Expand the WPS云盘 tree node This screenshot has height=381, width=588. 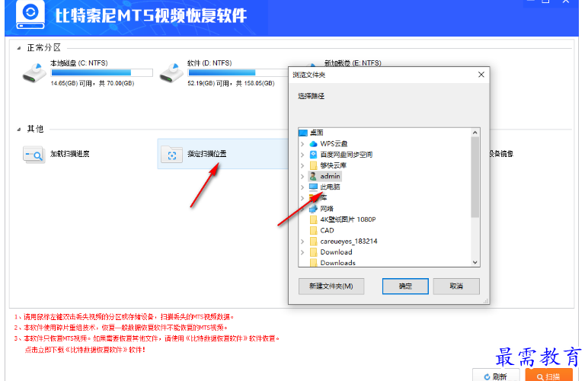302,143
